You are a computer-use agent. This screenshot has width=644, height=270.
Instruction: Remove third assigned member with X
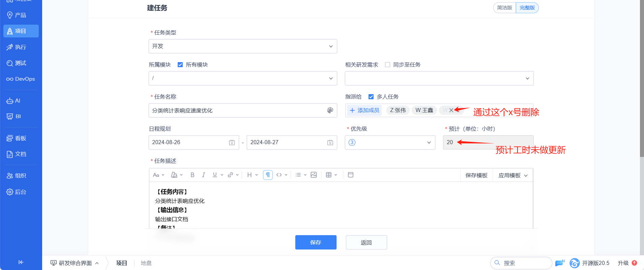click(x=451, y=110)
